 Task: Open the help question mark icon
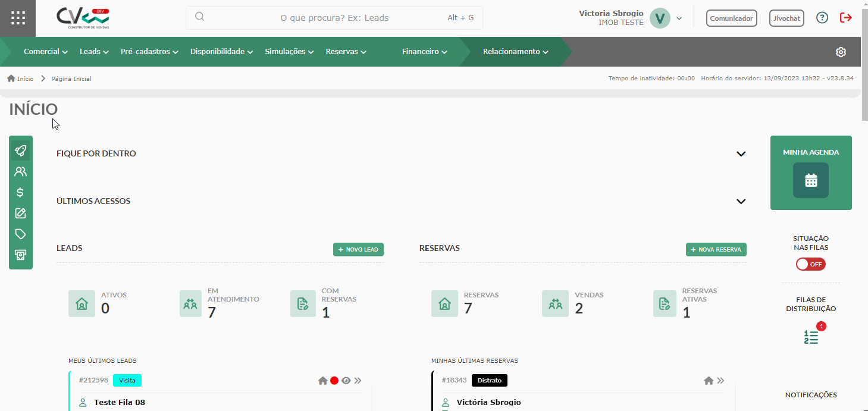[x=822, y=18]
